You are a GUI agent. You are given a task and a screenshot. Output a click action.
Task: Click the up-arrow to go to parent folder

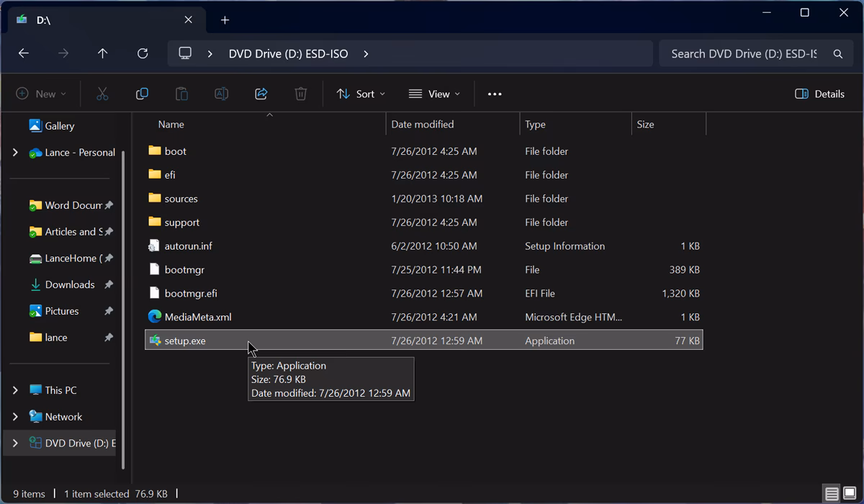tap(102, 53)
